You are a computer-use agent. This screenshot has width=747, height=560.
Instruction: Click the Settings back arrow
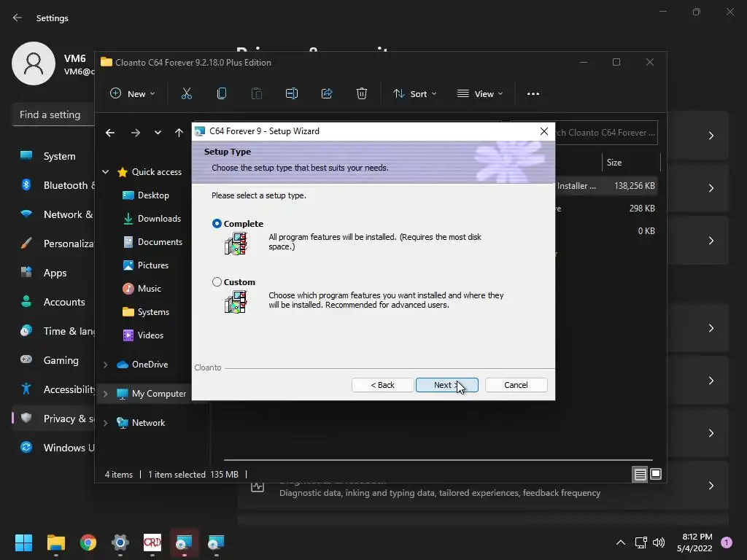pos(18,18)
